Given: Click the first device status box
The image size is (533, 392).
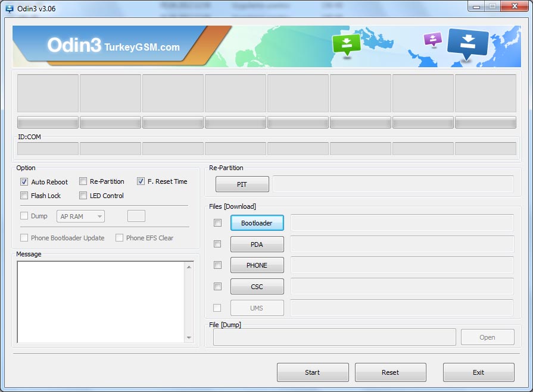Looking at the screenshot, I should [x=48, y=93].
